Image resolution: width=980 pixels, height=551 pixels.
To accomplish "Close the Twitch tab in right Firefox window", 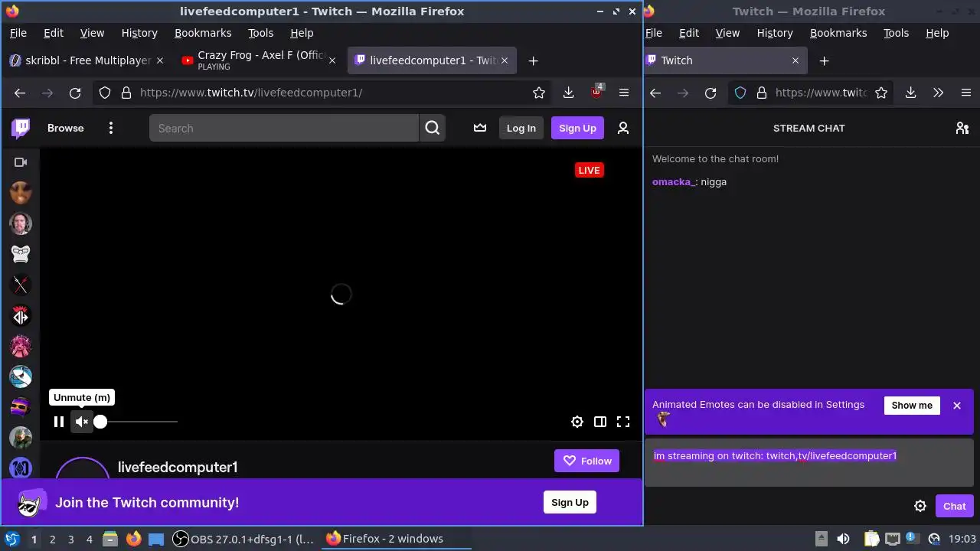I will 795,60.
